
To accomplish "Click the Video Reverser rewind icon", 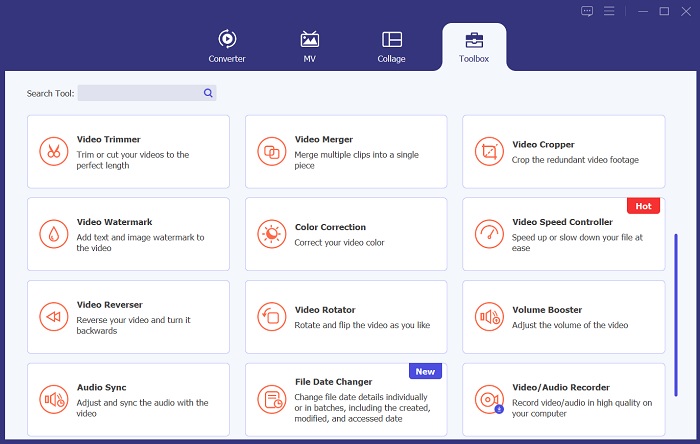I will click(53, 317).
